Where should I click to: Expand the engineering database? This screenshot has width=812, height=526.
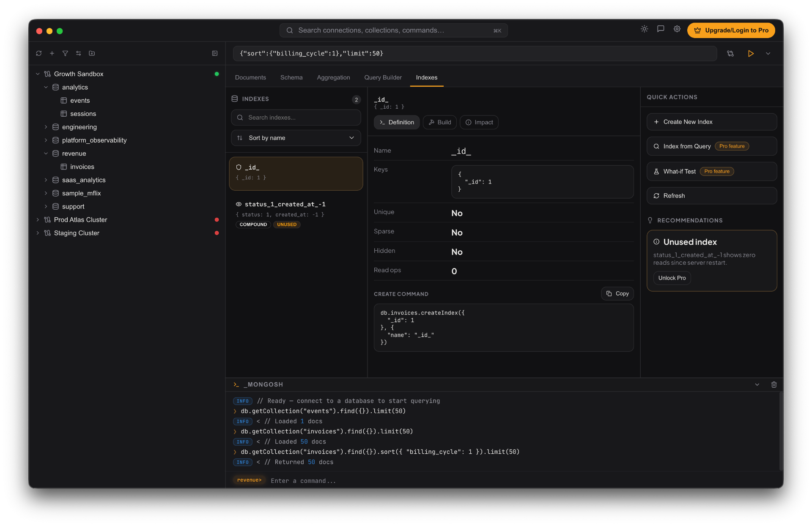click(x=47, y=127)
